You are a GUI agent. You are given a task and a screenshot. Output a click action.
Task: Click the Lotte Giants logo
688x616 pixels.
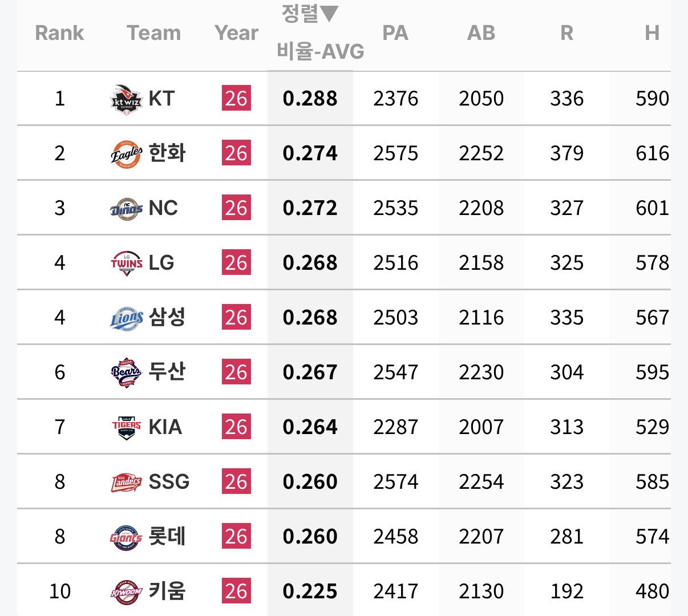126,537
